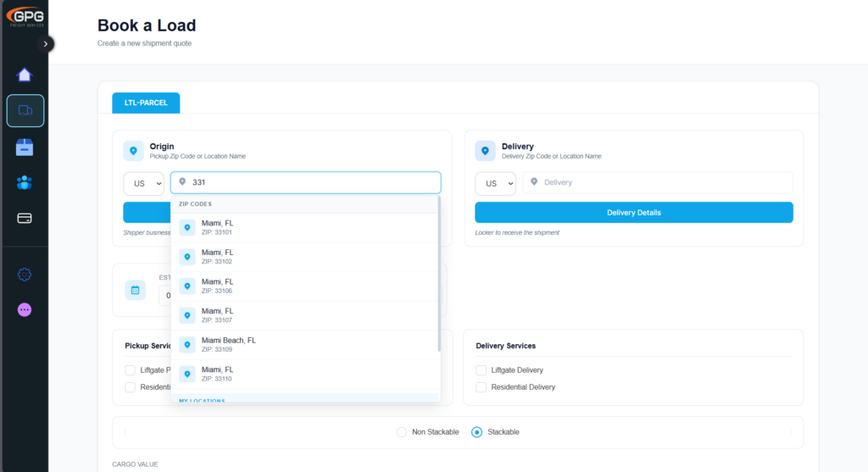
Task: Click the home icon in sidebar
Action: 25,75
